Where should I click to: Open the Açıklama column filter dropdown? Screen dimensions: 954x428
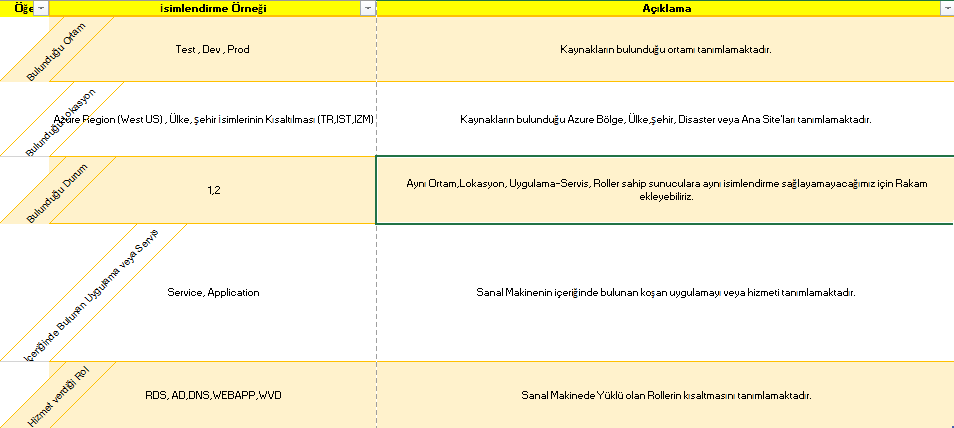(x=947, y=8)
